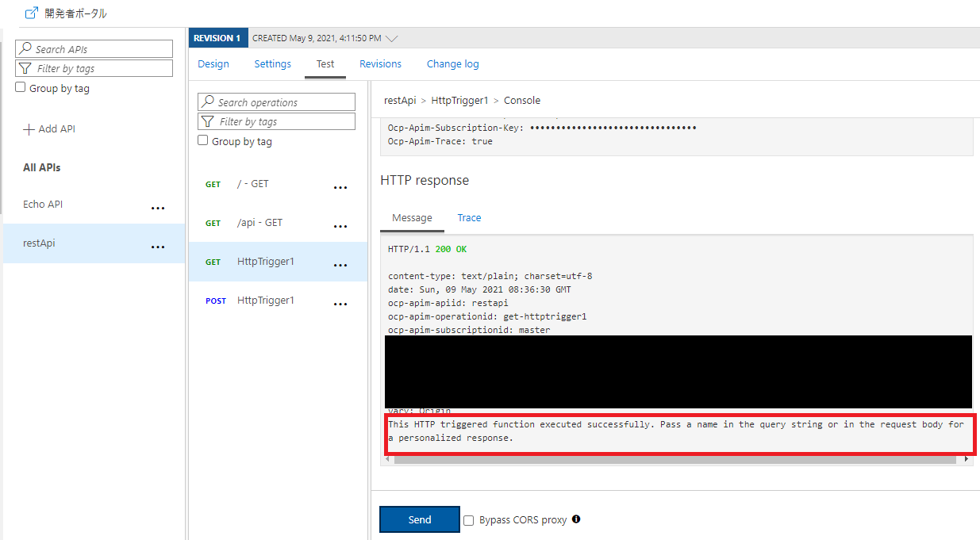This screenshot has width=980, height=540.
Task: Click the REVISION 1 badge
Action: coord(219,38)
